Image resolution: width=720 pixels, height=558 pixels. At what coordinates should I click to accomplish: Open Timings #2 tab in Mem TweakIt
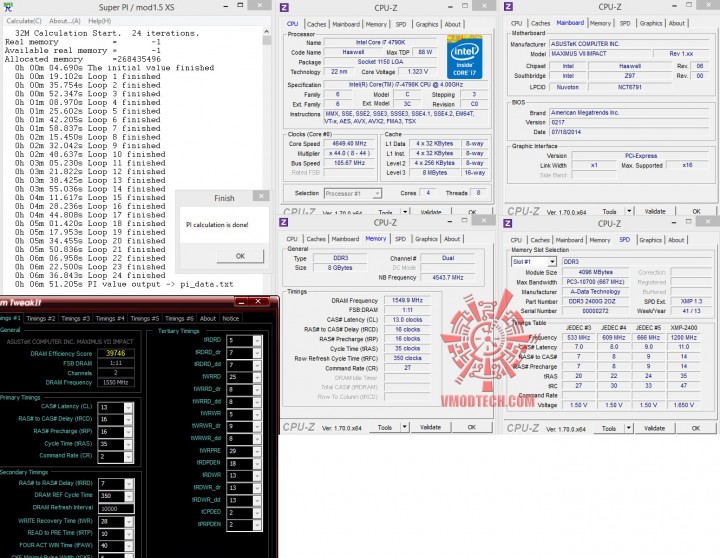coord(41,318)
